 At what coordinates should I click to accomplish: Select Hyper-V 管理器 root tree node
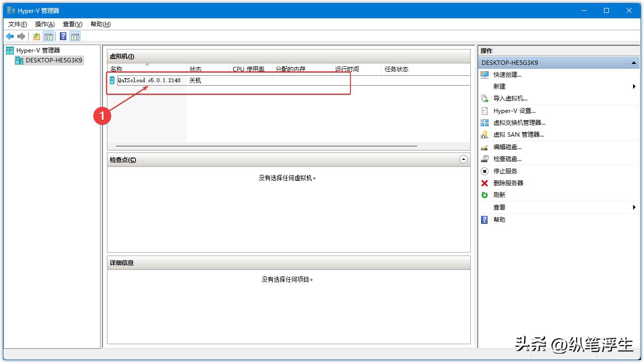coord(38,51)
